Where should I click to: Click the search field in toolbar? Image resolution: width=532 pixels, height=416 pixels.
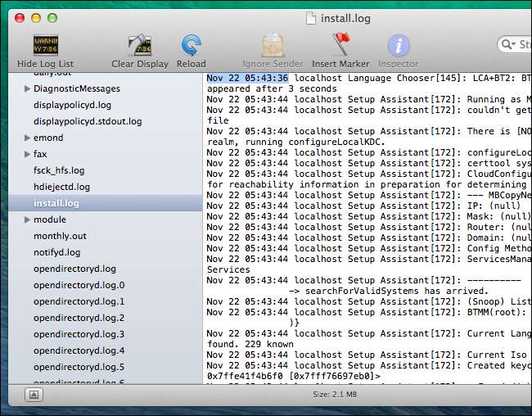tap(516, 44)
